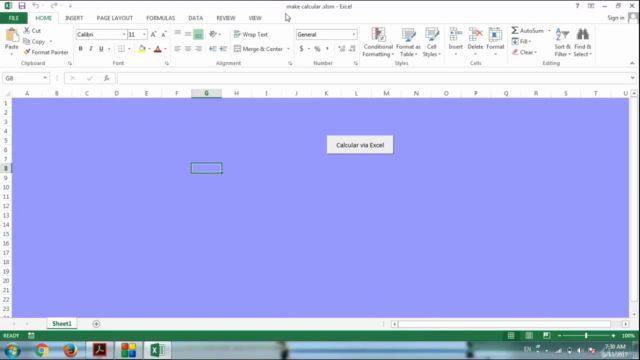Save the workbook from Quick Access
This screenshot has height=360, width=640.
22,6
